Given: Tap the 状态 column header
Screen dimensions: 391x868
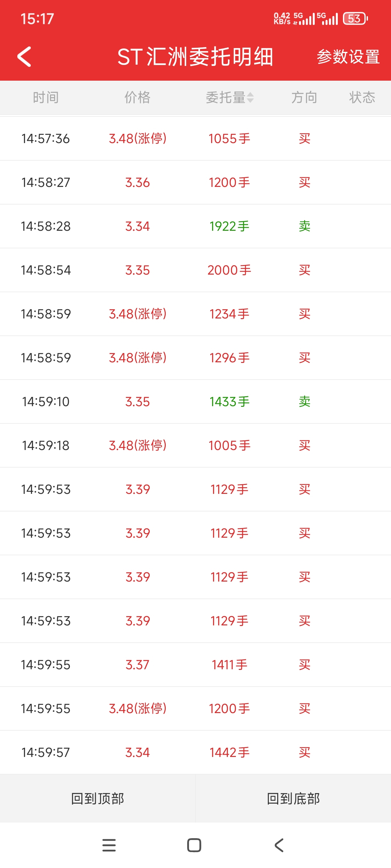Looking at the screenshot, I should coord(362,98).
